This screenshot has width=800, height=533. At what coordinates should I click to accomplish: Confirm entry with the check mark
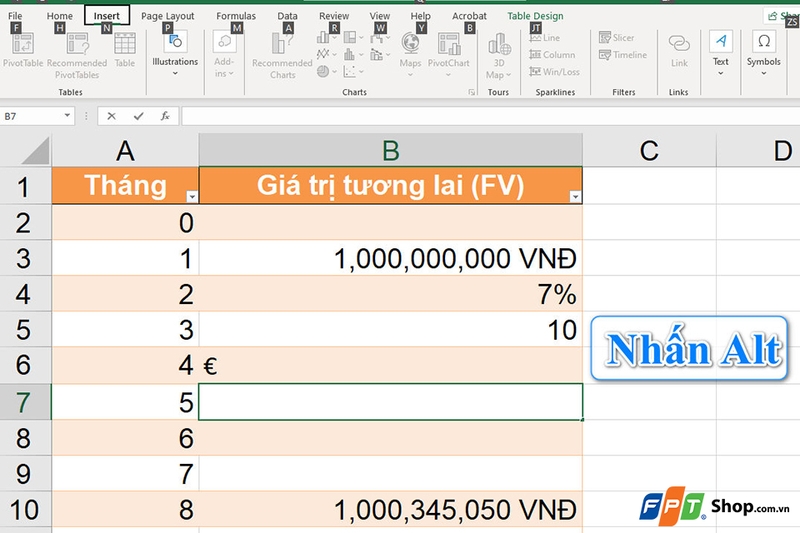(x=138, y=116)
